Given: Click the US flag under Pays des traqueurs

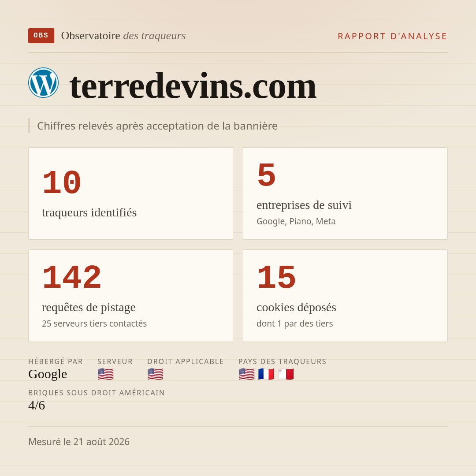Looking at the screenshot, I should coord(246,374).
